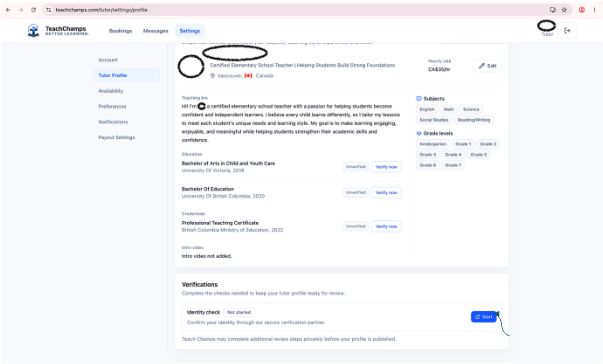
Task: Click the Grade 7 tag
Action: 453,165
